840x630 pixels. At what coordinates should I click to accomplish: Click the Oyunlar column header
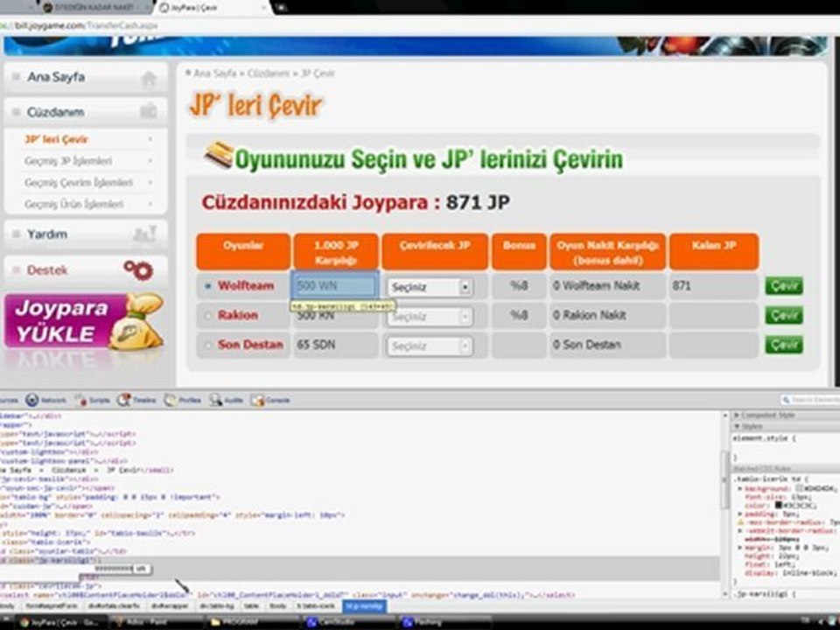coord(243,251)
